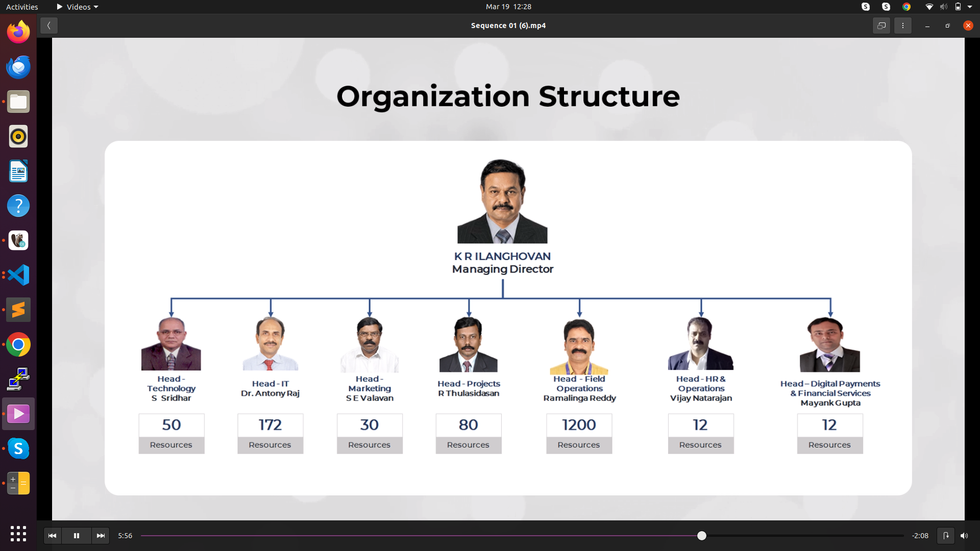The width and height of the screenshot is (980, 551).
Task: Open the volume control
Action: (964, 536)
